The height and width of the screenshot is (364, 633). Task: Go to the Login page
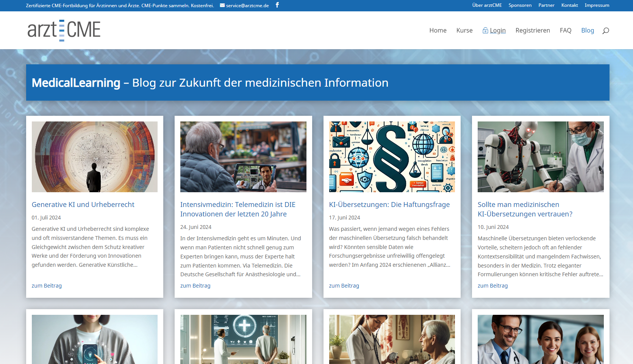[x=498, y=30]
